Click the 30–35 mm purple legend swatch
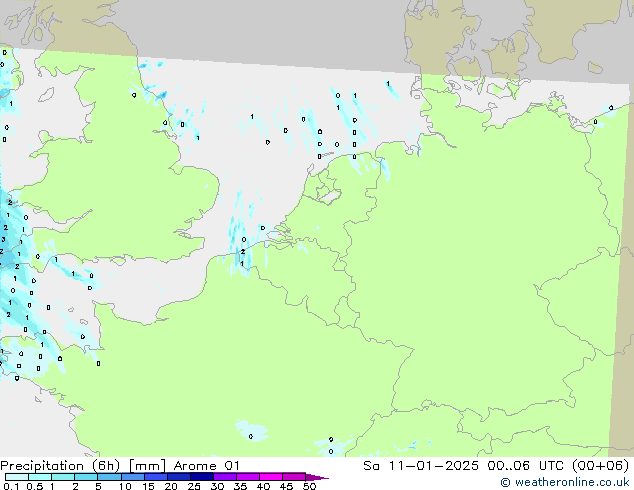 coord(225,477)
